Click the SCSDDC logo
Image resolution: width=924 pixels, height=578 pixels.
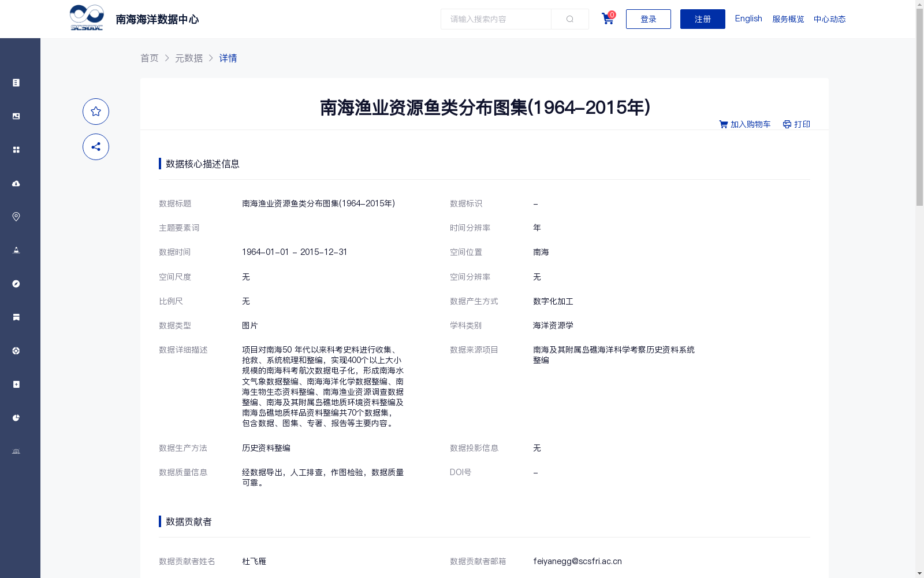(87, 18)
